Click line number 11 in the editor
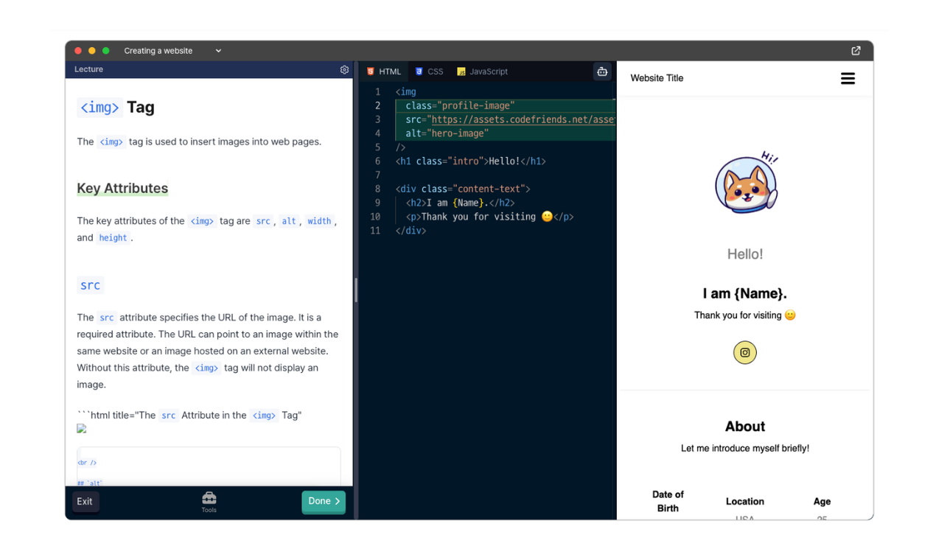936x560 pixels. click(x=375, y=231)
